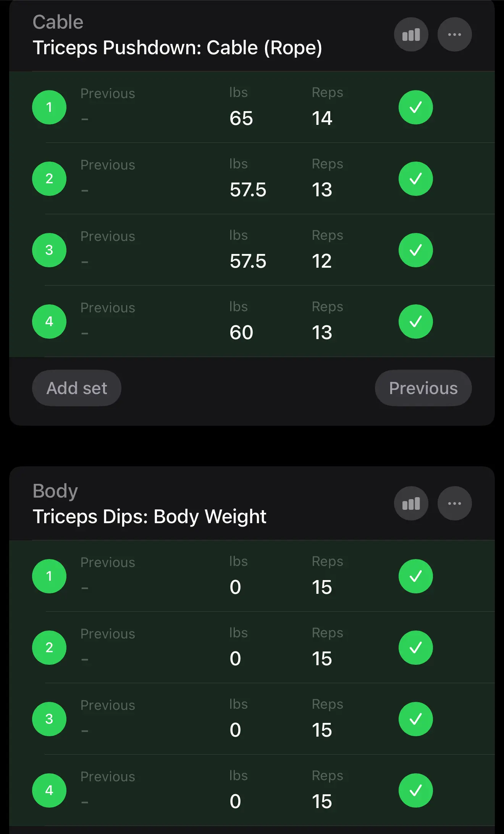Edit reps field of Triceps Dips set 1
Image resolution: width=504 pixels, height=834 pixels.
322,587
